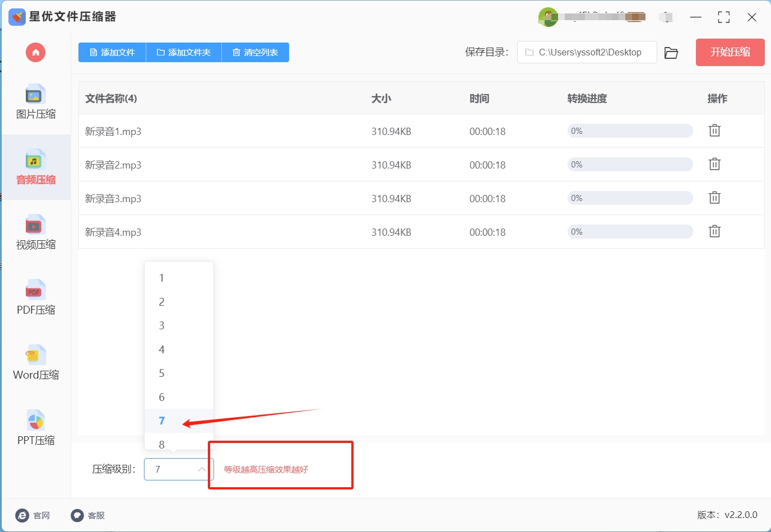Screen dimensions: 771x532
Task: Open PDF压缩 section
Action: coord(36,297)
